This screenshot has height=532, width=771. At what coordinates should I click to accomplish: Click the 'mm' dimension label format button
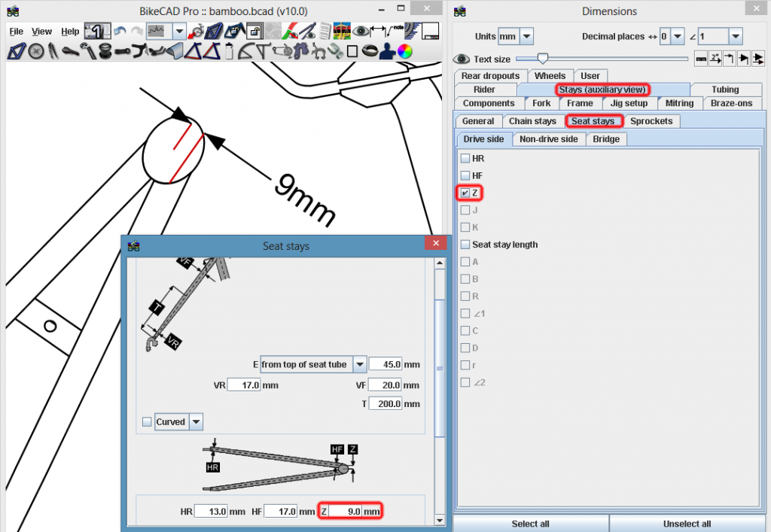pos(701,59)
